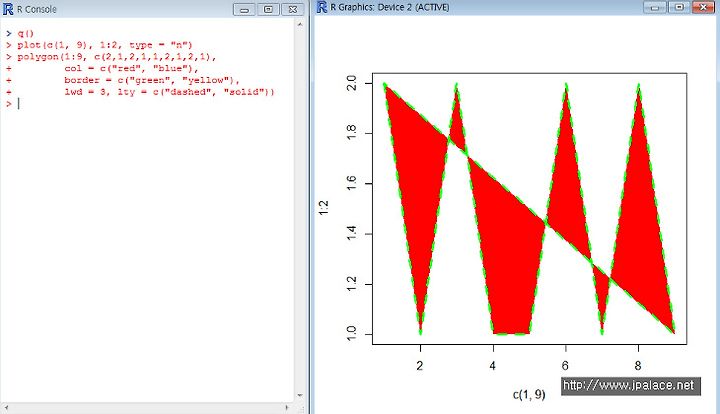Click the y-axis label '1:2' on plot
Screen dimensions: 720x414
(x=323, y=208)
